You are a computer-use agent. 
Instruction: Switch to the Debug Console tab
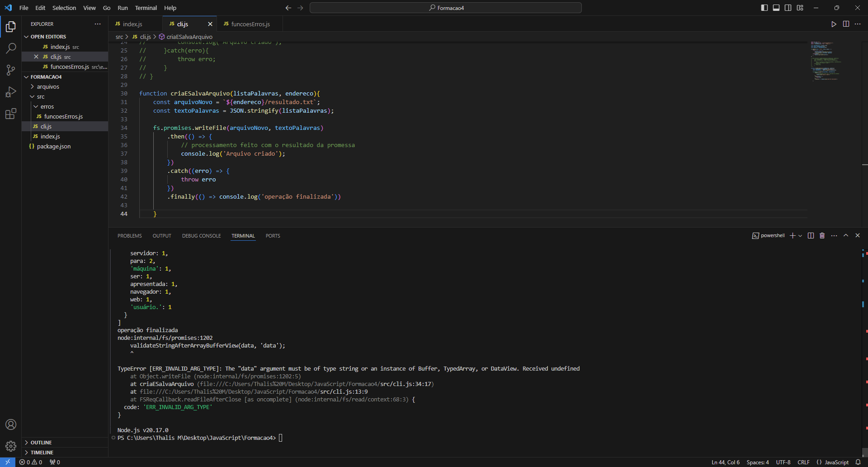pyautogui.click(x=202, y=236)
